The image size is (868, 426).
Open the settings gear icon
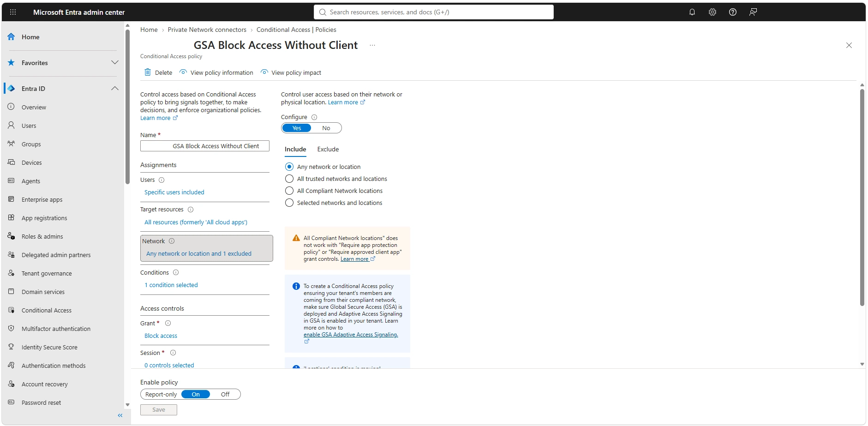[x=712, y=12]
